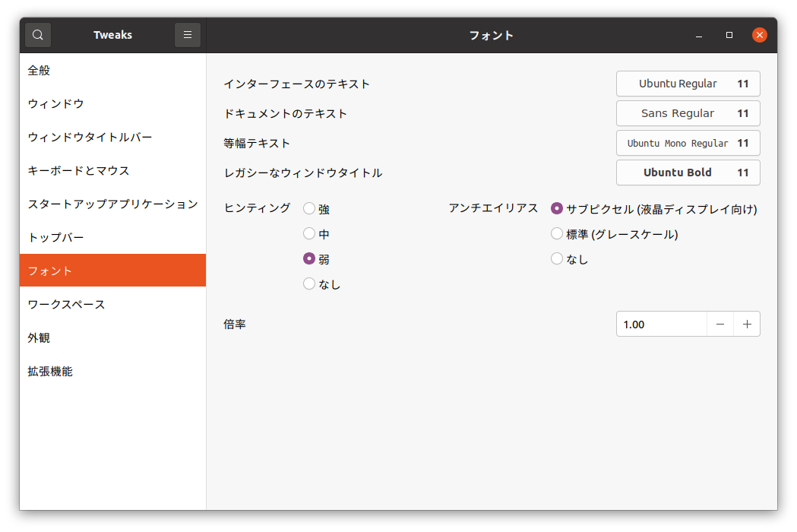Open the Ubuntu Mono Regular font chooser
The width and height of the screenshot is (797, 532).
tap(688, 143)
